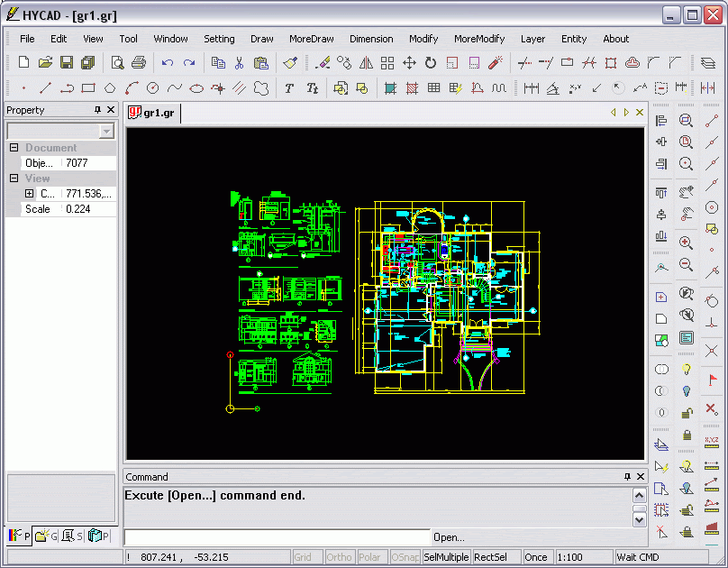Pick the Ellipse drawing tool
This screenshot has width=728, height=568.
pyautogui.click(x=196, y=88)
